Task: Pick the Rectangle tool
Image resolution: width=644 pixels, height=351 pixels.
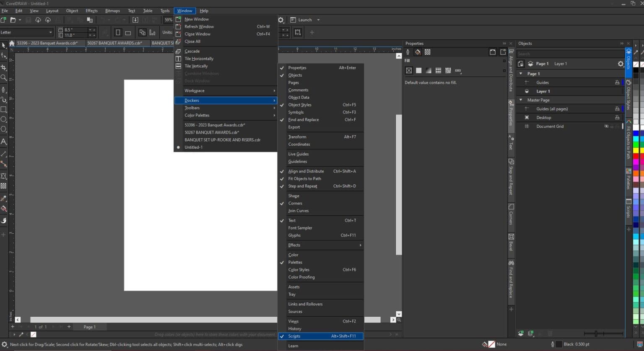Action: pos(3,110)
